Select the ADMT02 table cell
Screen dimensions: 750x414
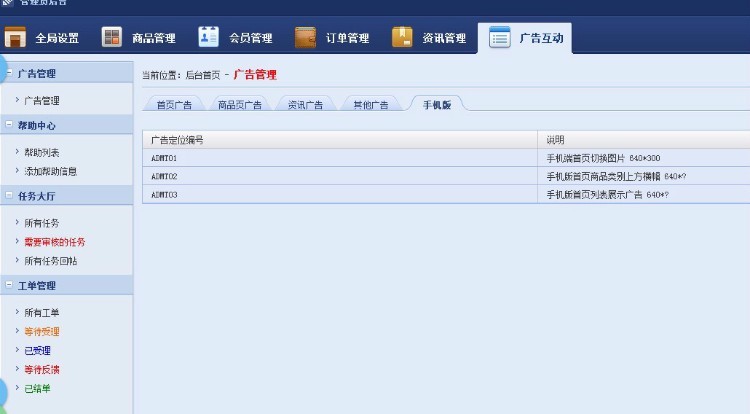pyautogui.click(x=340, y=176)
